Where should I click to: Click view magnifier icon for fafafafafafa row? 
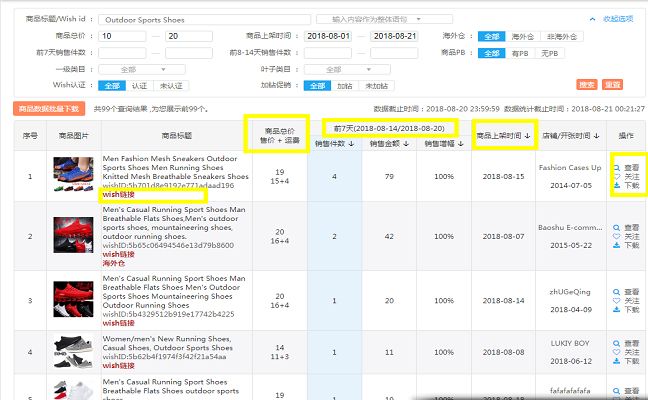[x=617, y=391]
